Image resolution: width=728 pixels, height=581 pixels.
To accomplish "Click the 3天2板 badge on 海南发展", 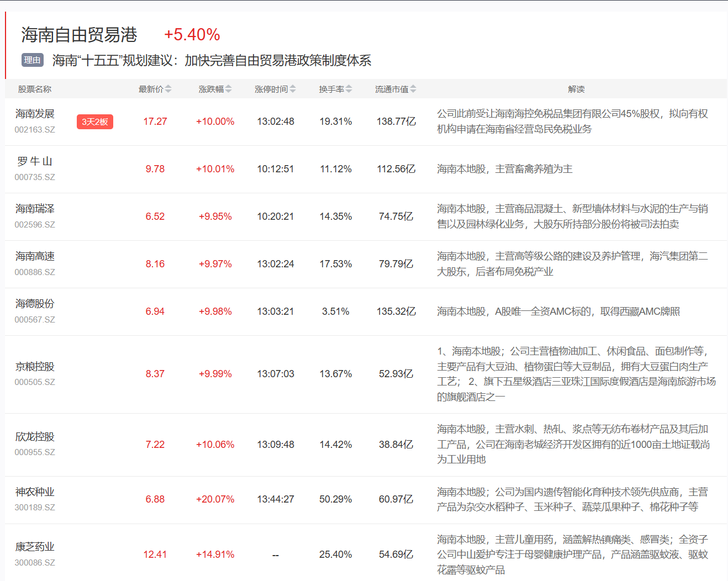I will [94, 122].
